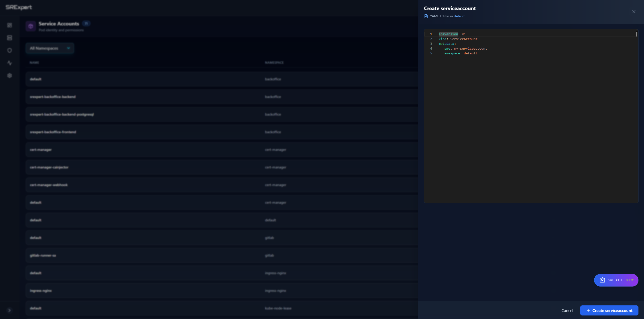Image resolution: width=644 pixels, height=319 pixels.
Task: Click the Service Accounts purple panel icon
Action: [30, 26]
